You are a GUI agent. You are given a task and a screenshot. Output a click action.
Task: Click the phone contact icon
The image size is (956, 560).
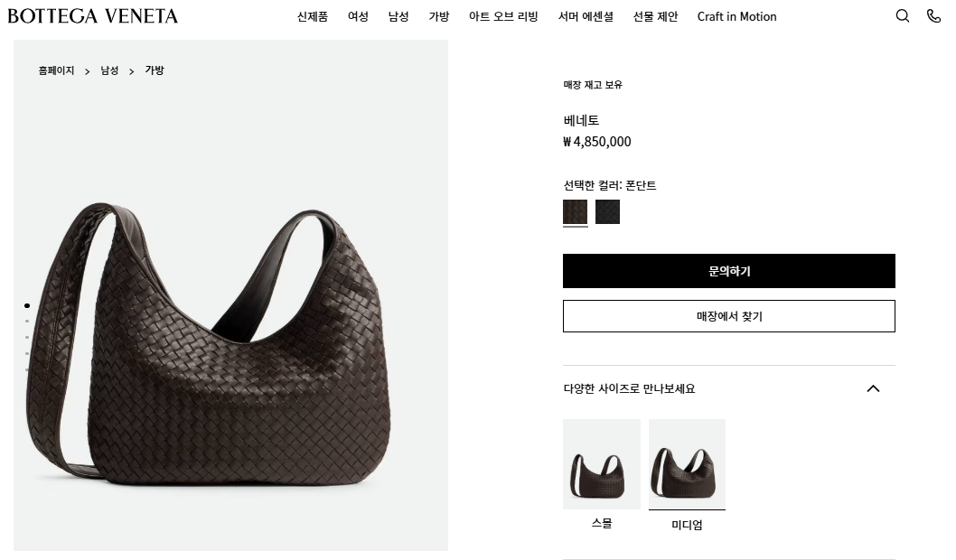tap(933, 16)
